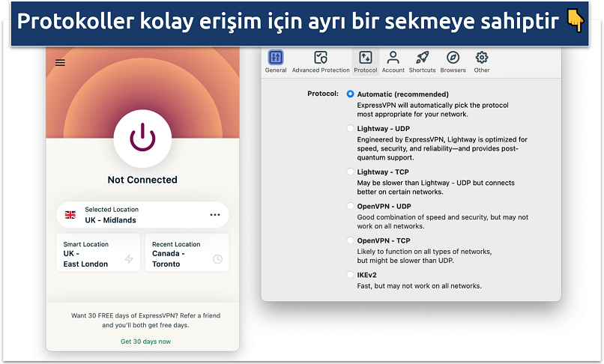604x364 pixels.
Task: Choose the Lightway - TCP radio option
Action: (x=350, y=172)
